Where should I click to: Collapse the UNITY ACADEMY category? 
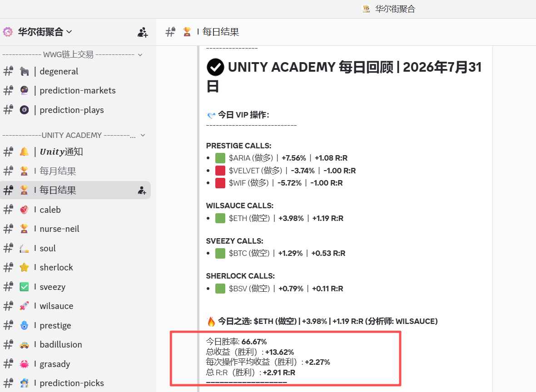(x=143, y=135)
